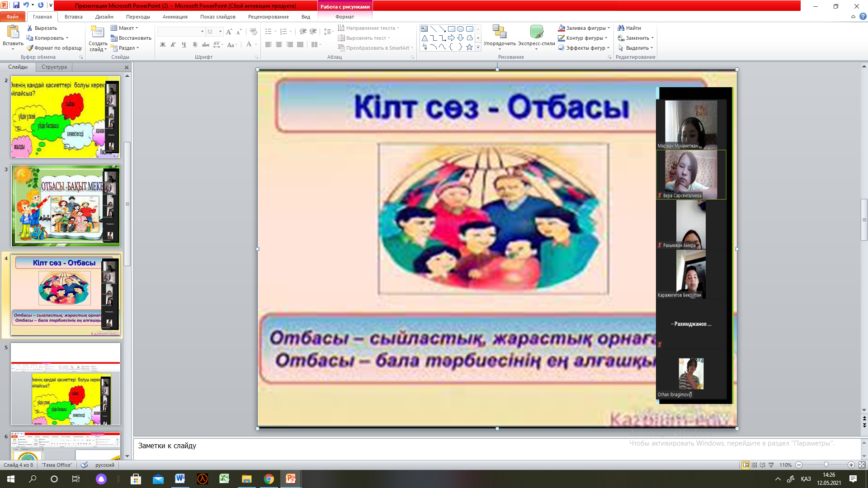Viewport: 868px width, 488px height.
Task: Click the zoom slider handle
Action: [826, 465]
